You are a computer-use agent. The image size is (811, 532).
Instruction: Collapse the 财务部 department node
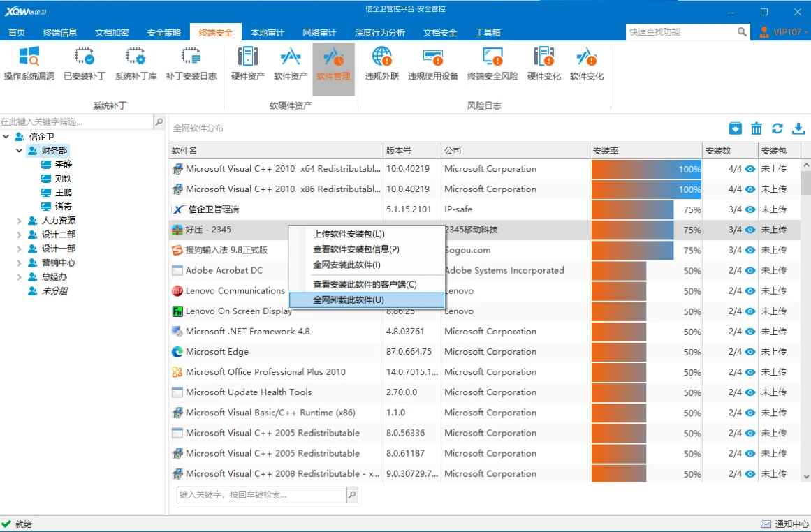(19, 150)
